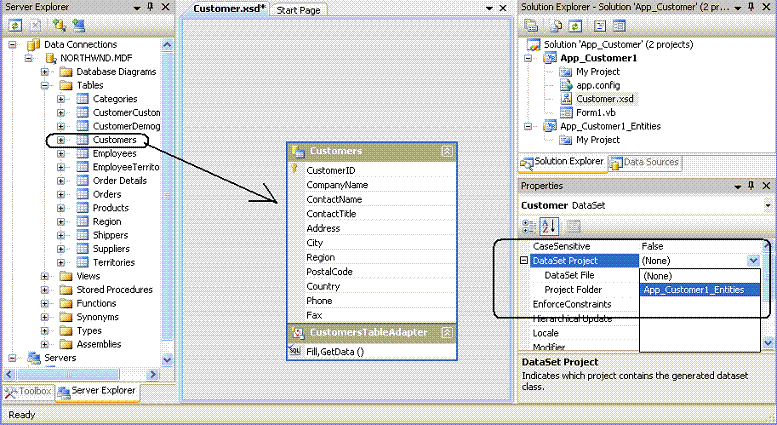Click the NORTHWND.MDF database icon
The height and width of the screenshot is (425, 777).
[51, 58]
